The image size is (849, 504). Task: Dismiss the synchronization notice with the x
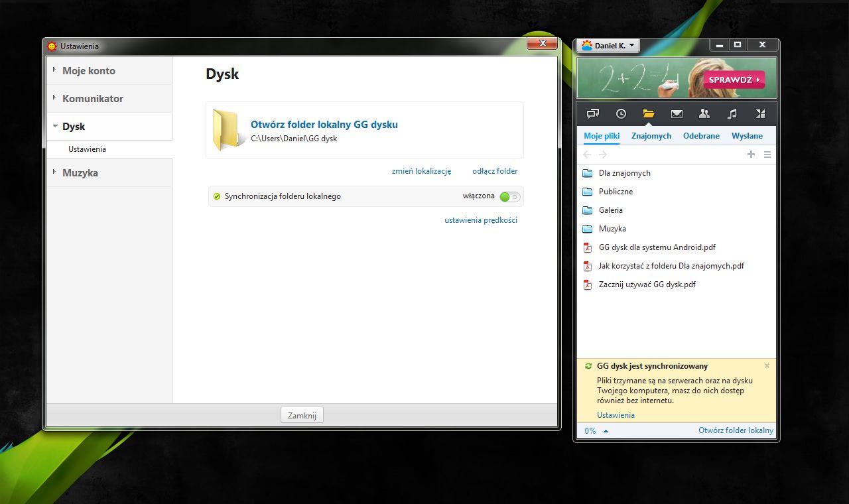pyautogui.click(x=767, y=365)
